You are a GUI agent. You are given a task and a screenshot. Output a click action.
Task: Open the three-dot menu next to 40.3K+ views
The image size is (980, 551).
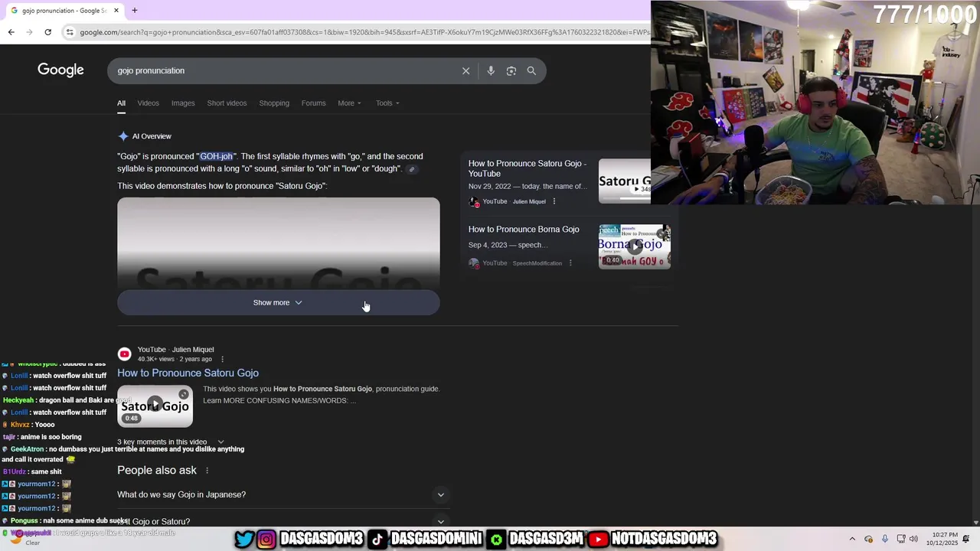click(x=223, y=359)
